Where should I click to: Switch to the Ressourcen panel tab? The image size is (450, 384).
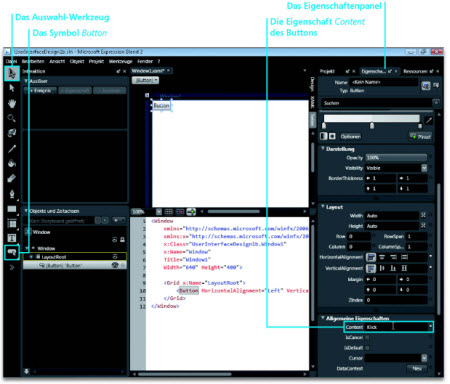coord(415,71)
